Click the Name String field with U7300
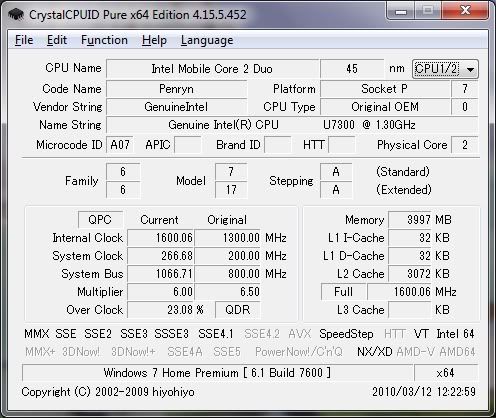 pos(292,125)
